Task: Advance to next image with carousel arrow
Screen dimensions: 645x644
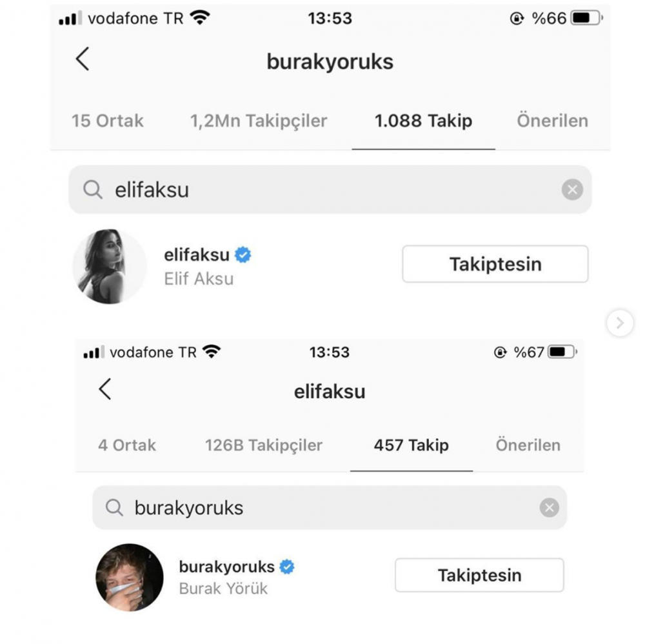Action: [x=620, y=323]
